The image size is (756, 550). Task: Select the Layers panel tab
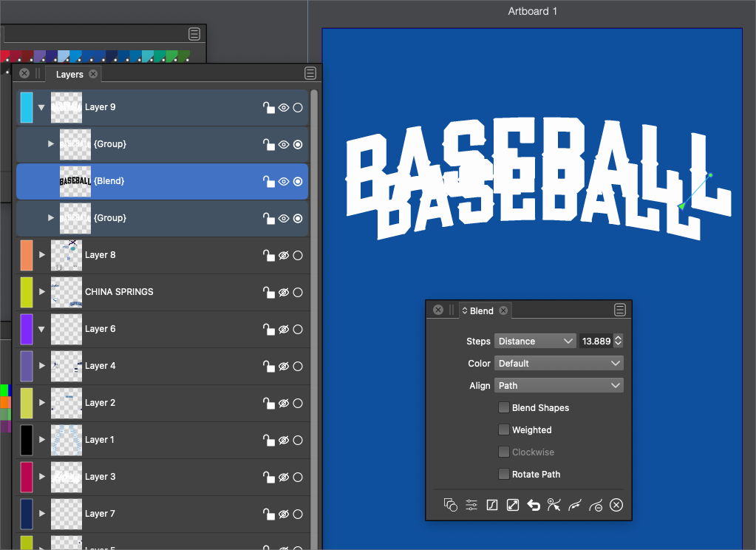[69, 74]
